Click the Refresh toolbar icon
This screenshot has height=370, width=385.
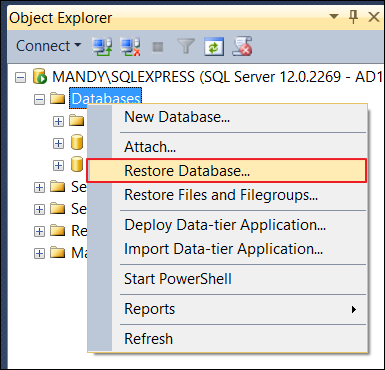tap(213, 47)
